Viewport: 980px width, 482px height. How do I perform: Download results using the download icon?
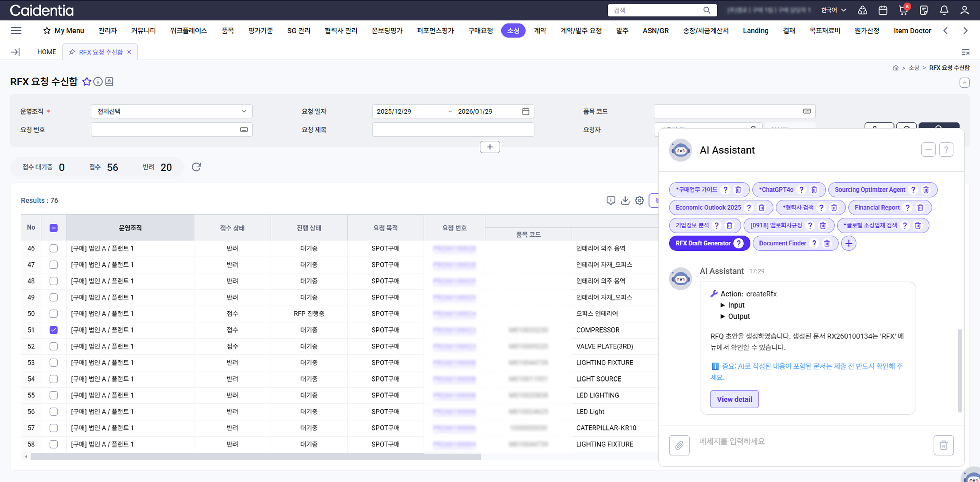coord(625,200)
